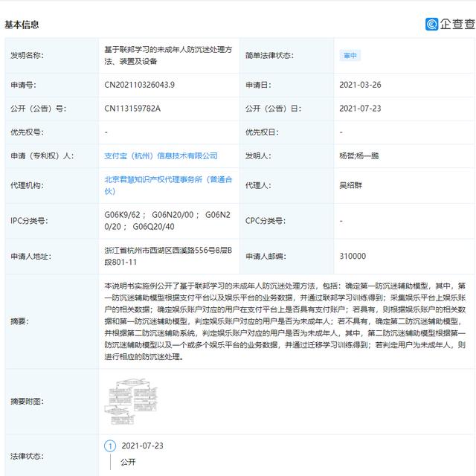Click the legal status timeline date 2021-07-23
The image size is (476, 476).
tap(142, 446)
